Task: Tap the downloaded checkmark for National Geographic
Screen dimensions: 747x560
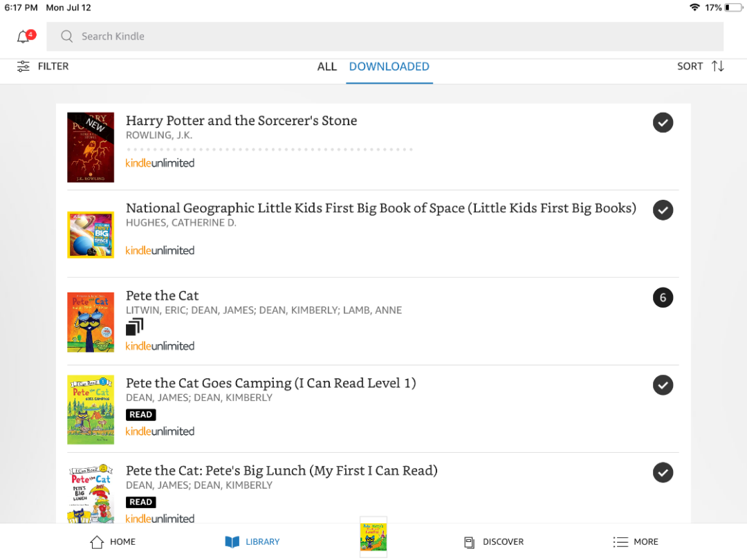Action: 663,210
